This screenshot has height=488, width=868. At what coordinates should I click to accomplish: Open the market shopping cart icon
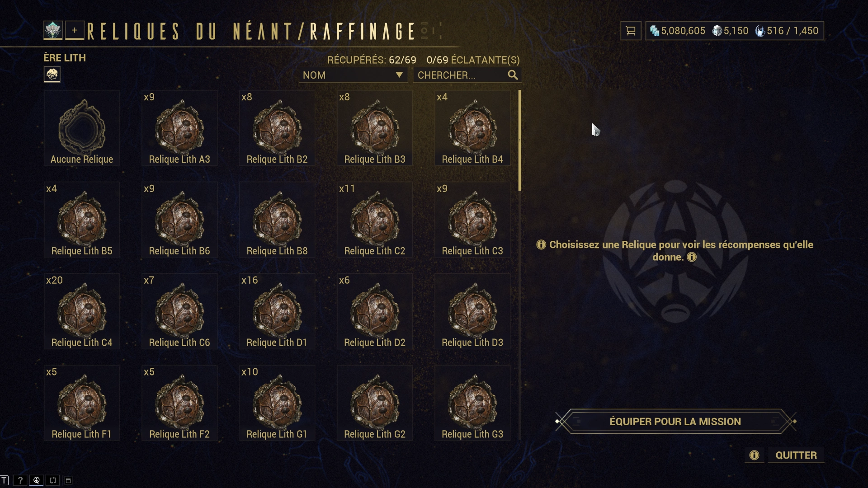(x=631, y=31)
